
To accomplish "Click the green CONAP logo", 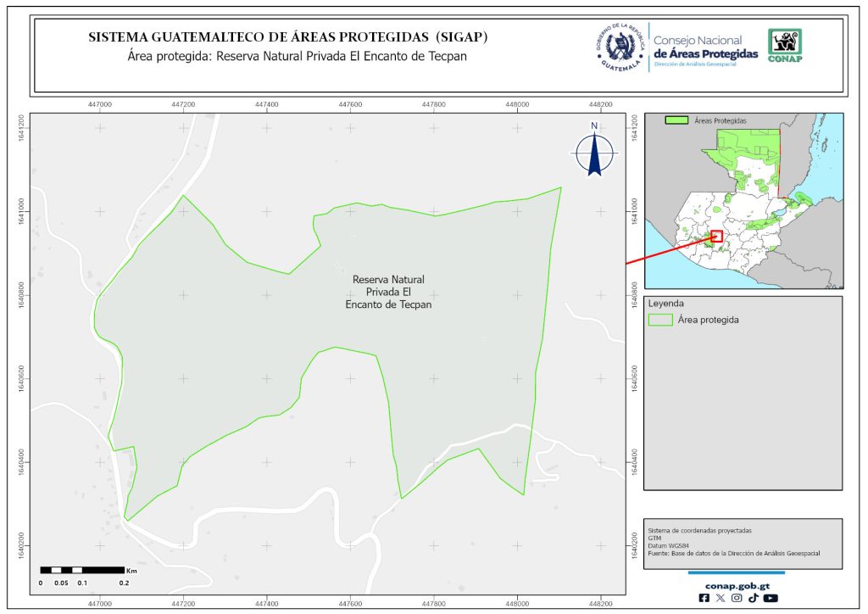I will point(784,46).
